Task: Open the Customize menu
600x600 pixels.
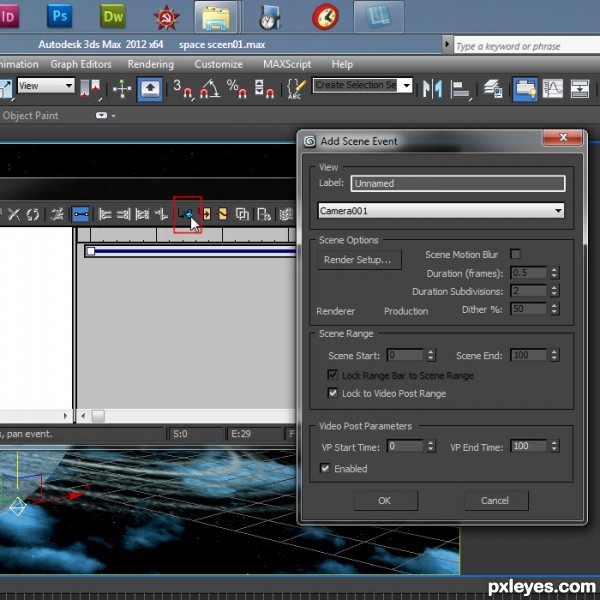Action: point(218,64)
